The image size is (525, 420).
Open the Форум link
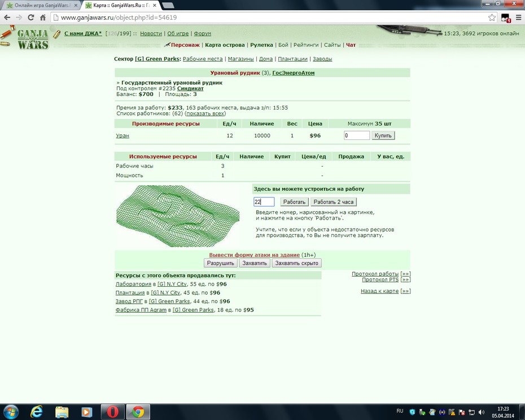point(203,33)
